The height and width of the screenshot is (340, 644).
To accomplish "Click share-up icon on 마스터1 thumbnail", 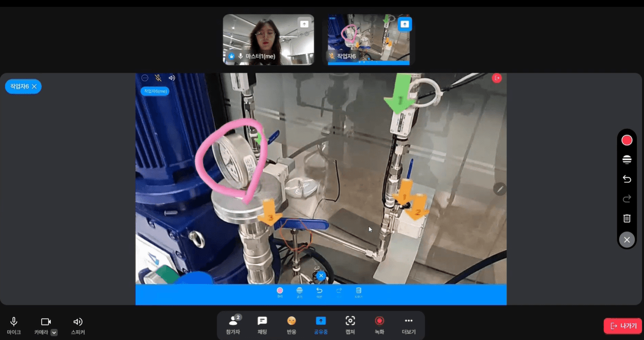I will pos(304,24).
